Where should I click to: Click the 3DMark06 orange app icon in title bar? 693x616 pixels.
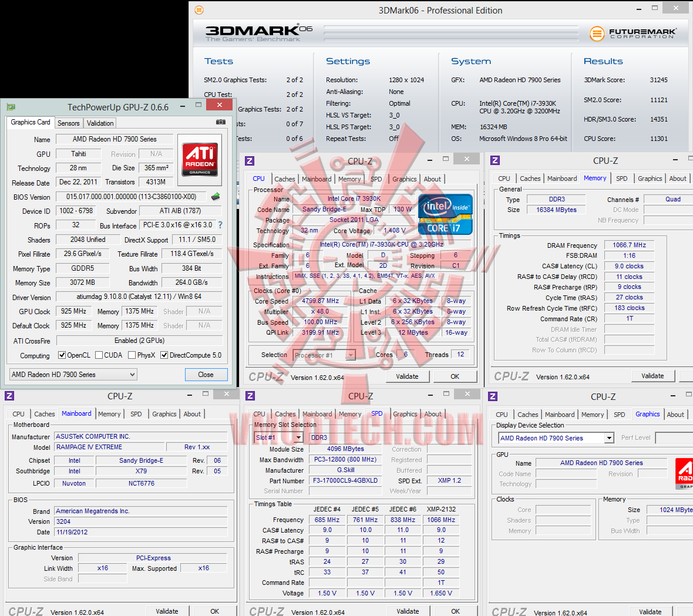tap(199, 10)
